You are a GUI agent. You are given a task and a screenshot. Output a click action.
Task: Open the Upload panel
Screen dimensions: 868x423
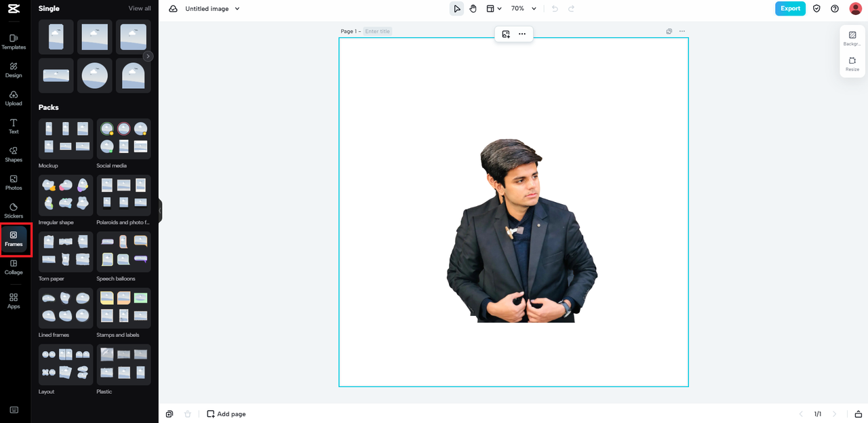(x=14, y=98)
